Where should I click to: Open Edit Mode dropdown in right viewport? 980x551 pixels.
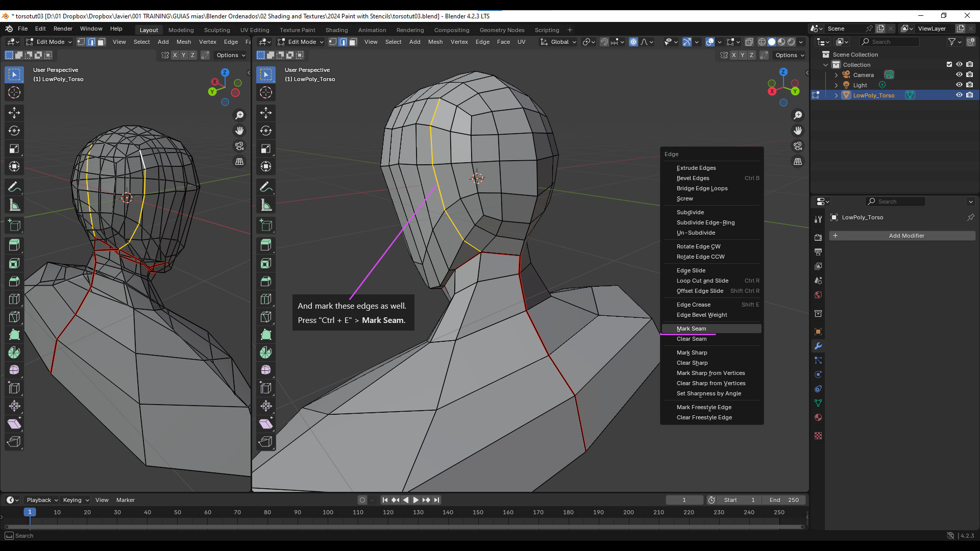[301, 42]
